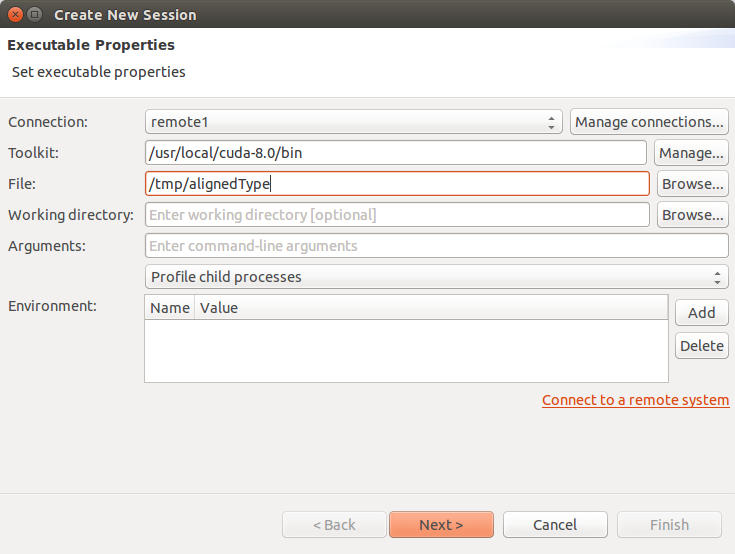The height and width of the screenshot is (554, 735).
Task: Add a new environment variable
Action: (x=701, y=313)
